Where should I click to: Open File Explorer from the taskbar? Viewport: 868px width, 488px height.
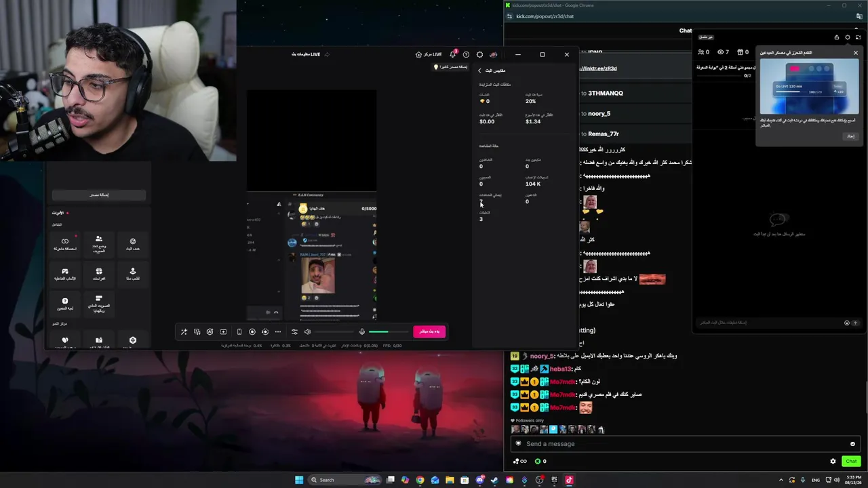pyautogui.click(x=450, y=480)
